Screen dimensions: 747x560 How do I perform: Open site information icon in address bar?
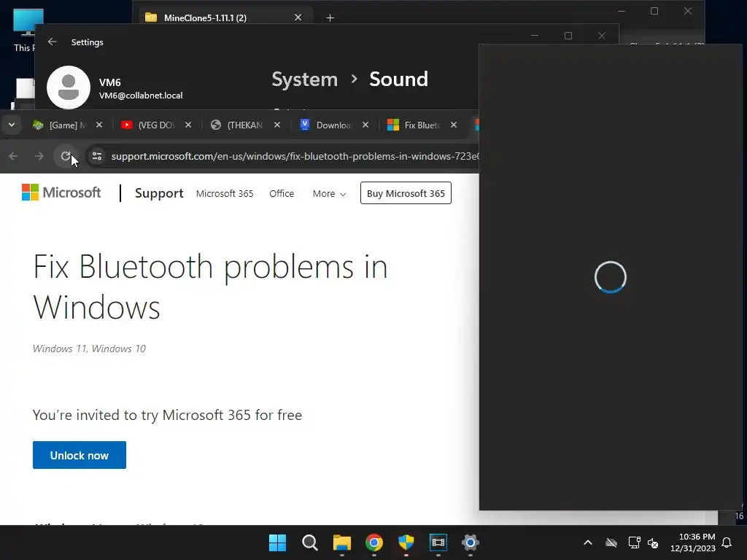click(97, 156)
